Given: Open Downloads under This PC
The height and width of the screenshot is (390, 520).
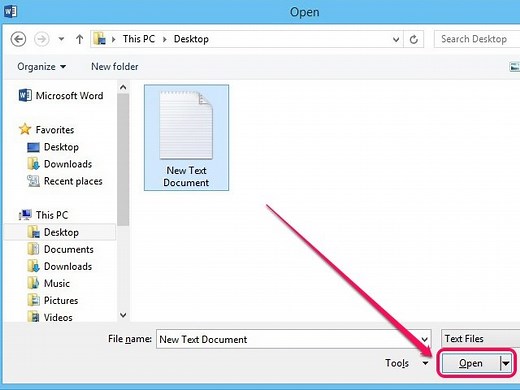Looking at the screenshot, I should 59,266.
